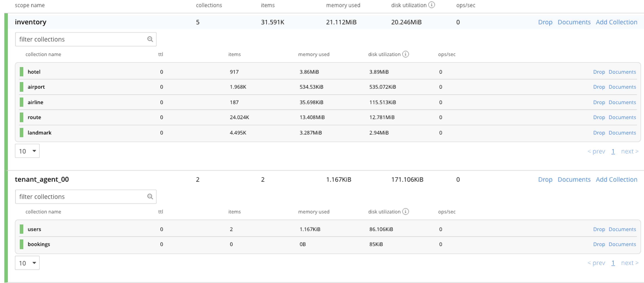View Documents of route collection
The image size is (644, 283).
[x=622, y=117]
